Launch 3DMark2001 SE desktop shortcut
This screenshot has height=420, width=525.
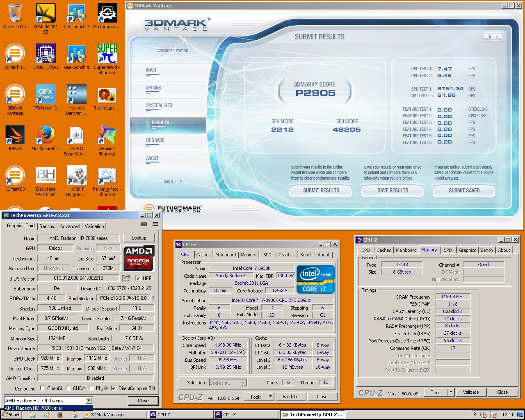46,18
